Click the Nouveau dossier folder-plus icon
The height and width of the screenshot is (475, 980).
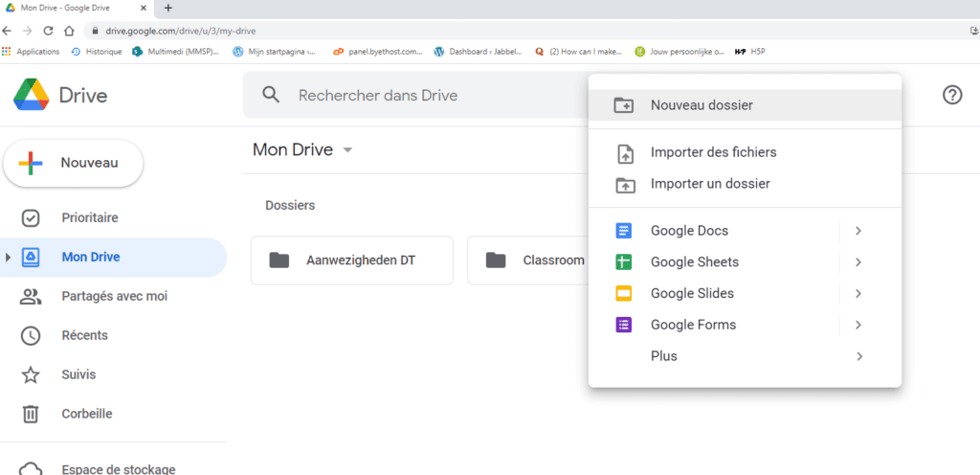coord(624,105)
